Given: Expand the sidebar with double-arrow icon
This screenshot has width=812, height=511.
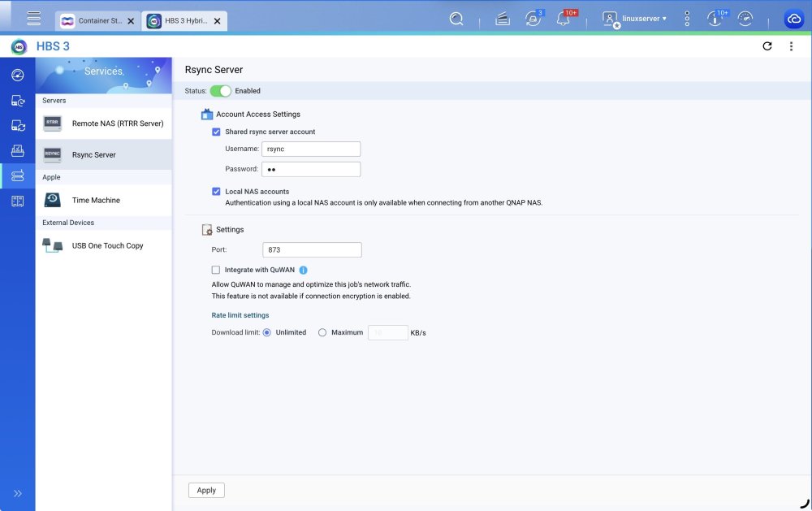Looking at the screenshot, I should tap(18, 493).
